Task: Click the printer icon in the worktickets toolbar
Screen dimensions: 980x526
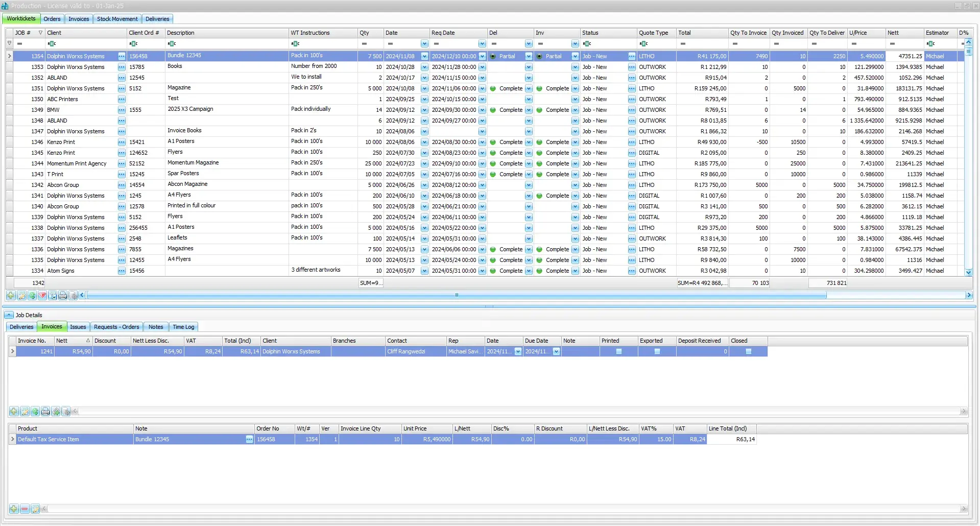Action: click(x=63, y=296)
